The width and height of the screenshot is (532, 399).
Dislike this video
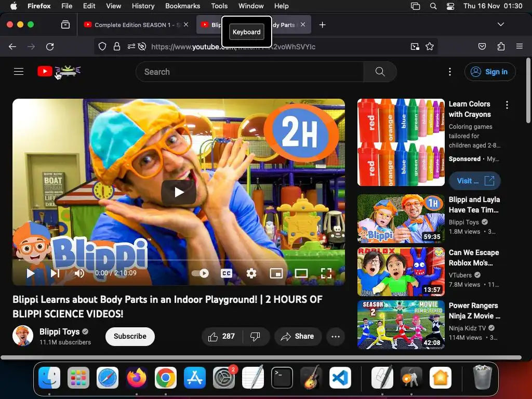pos(256,336)
